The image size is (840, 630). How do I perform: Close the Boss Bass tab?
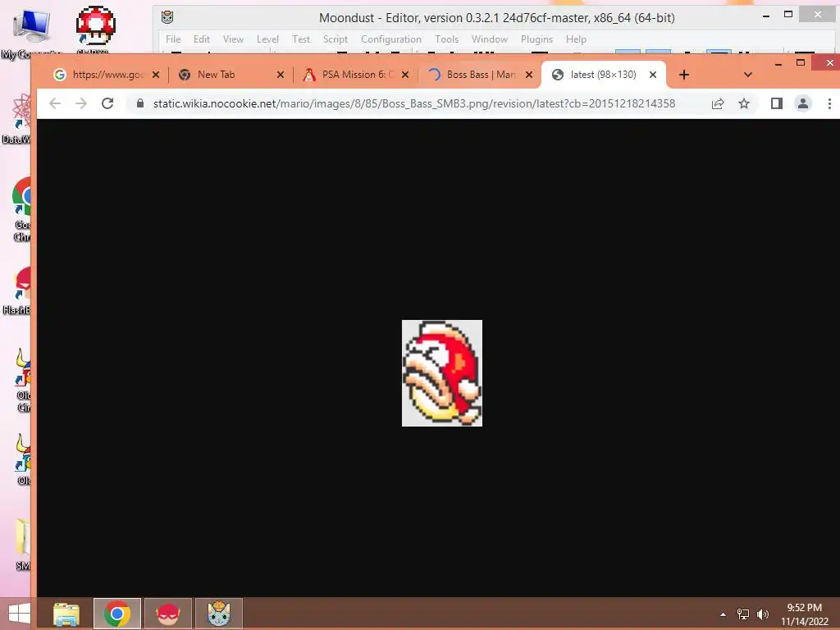(529, 75)
